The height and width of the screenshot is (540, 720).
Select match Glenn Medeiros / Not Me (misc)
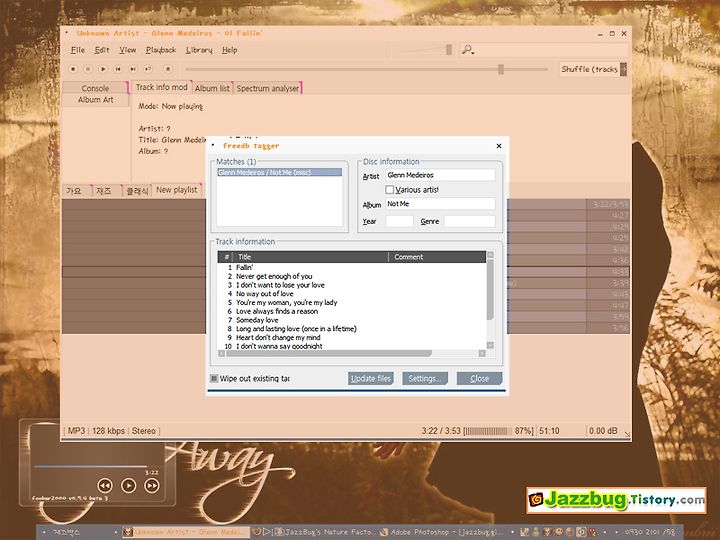280,172
